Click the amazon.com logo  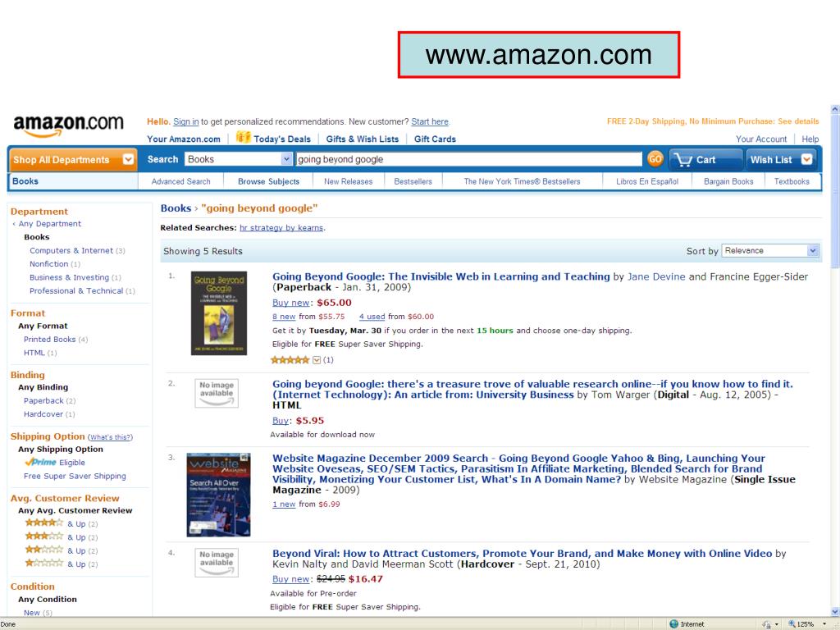(x=68, y=126)
